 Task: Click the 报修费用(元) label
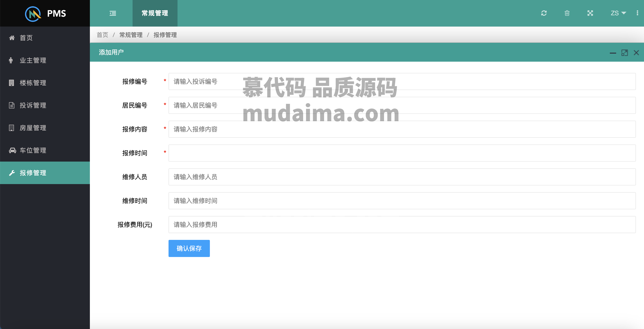pyautogui.click(x=135, y=225)
